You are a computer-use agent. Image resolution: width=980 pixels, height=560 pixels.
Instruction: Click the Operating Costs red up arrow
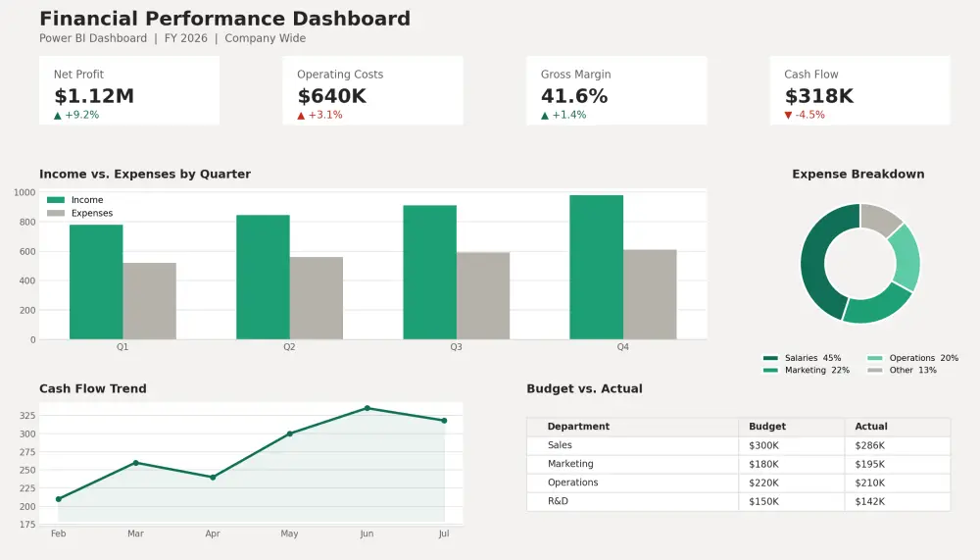point(301,115)
